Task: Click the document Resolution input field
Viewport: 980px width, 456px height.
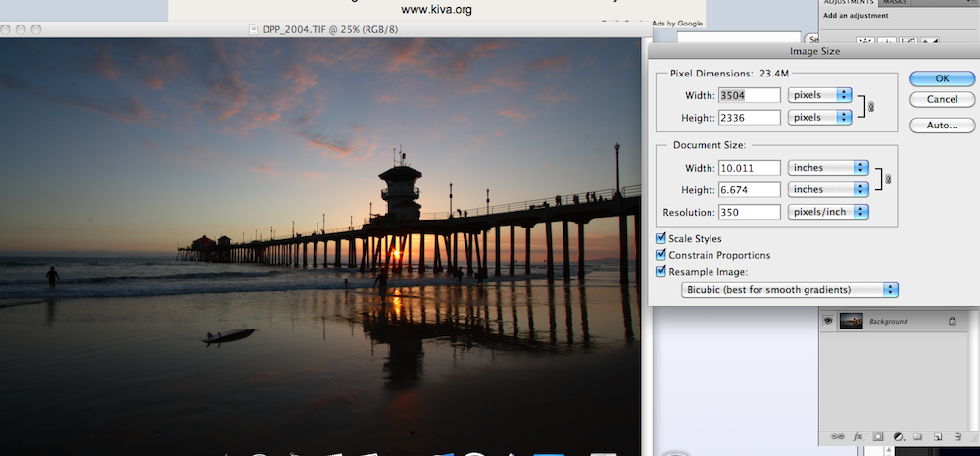Action: (749, 212)
